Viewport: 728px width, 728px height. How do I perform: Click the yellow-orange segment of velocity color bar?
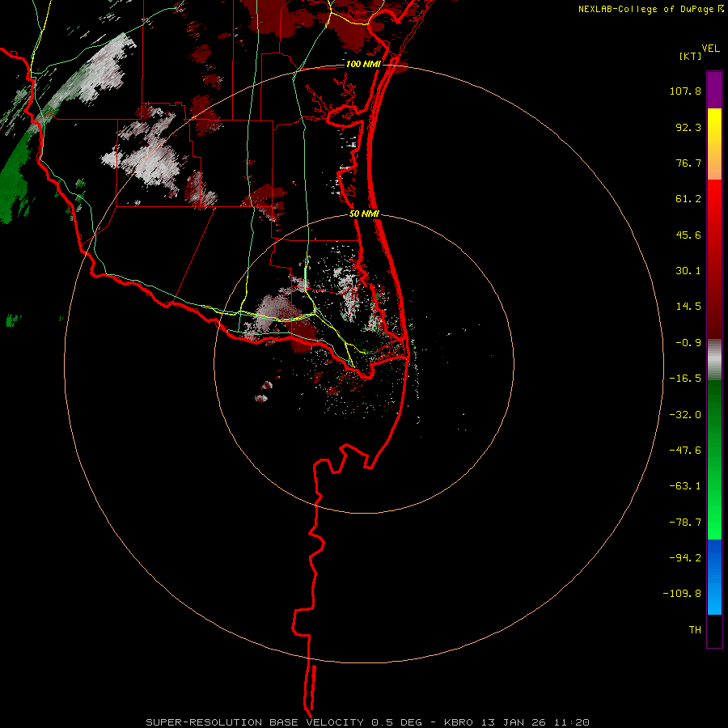pos(714,144)
